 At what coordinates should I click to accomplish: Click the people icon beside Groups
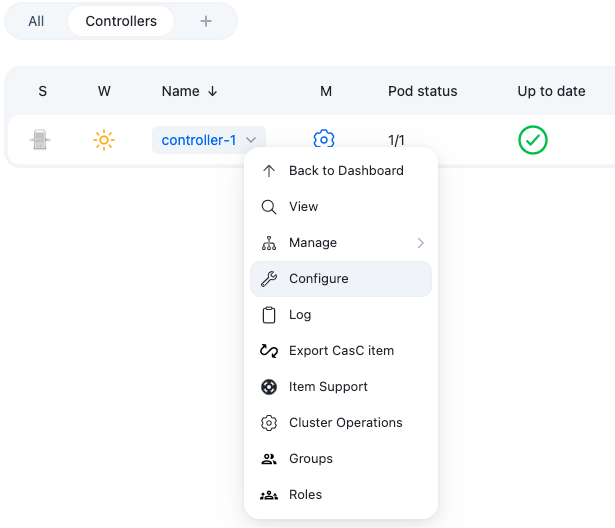(269, 459)
